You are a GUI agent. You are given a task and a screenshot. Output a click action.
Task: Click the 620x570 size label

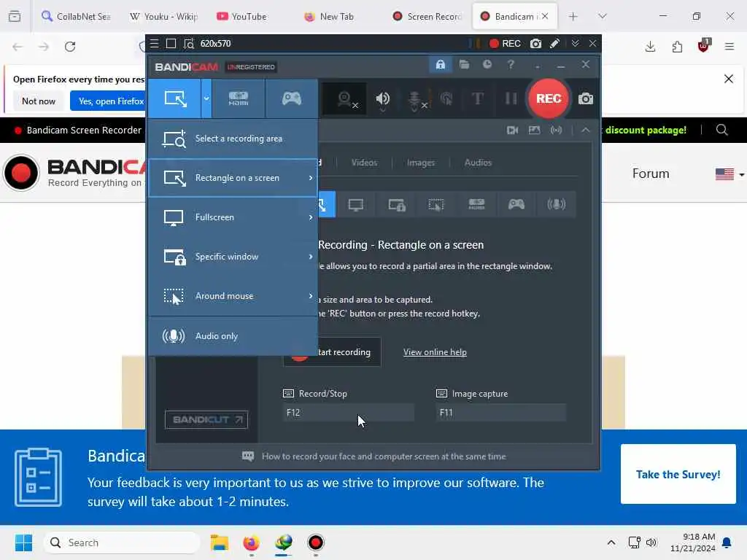pos(215,44)
